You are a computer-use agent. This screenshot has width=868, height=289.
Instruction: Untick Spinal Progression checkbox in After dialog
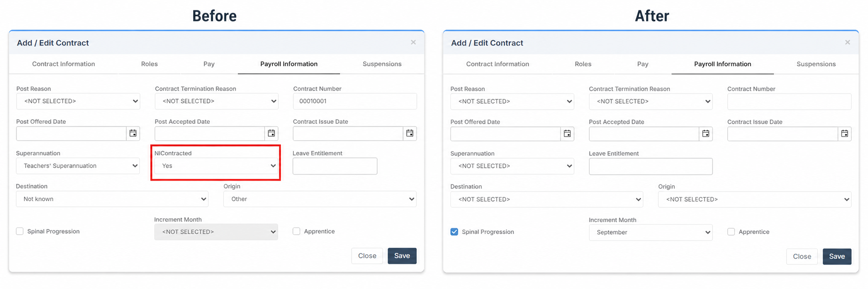coord(454,232)
